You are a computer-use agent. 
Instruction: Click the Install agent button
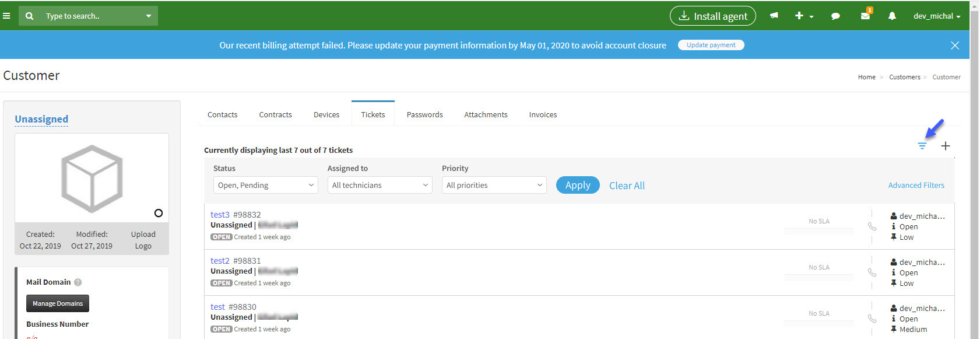coord(713,16)
